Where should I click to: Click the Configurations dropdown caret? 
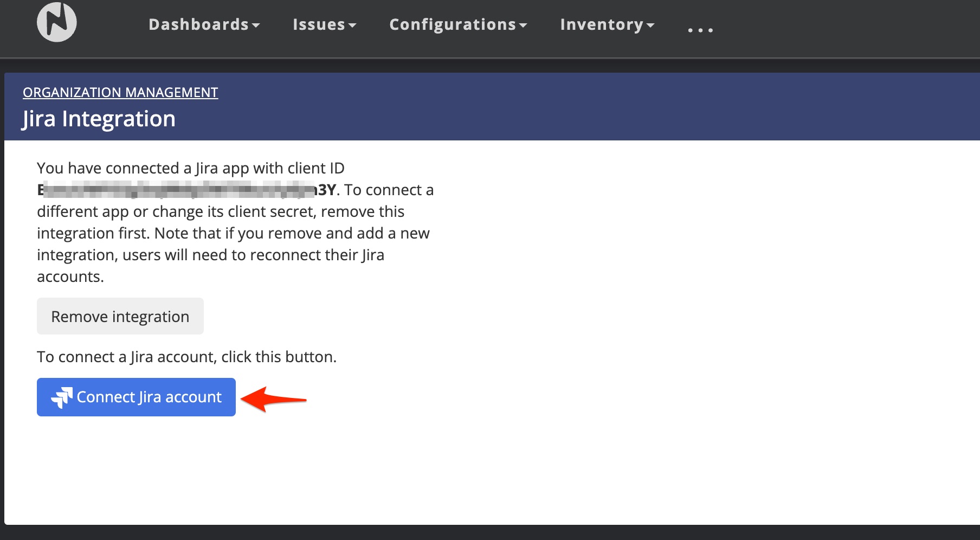522,25
